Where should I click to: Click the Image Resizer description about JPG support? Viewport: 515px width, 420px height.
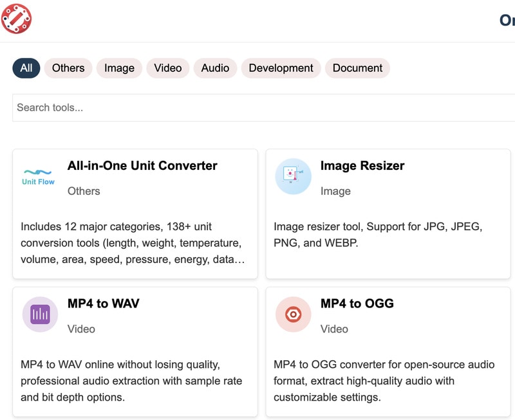[378, 235]
